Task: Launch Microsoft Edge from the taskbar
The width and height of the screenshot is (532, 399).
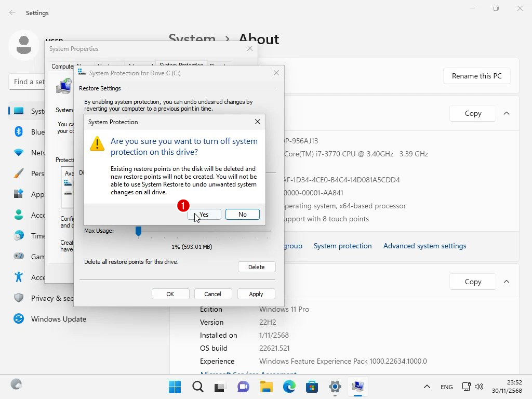Action: [289, 387]
